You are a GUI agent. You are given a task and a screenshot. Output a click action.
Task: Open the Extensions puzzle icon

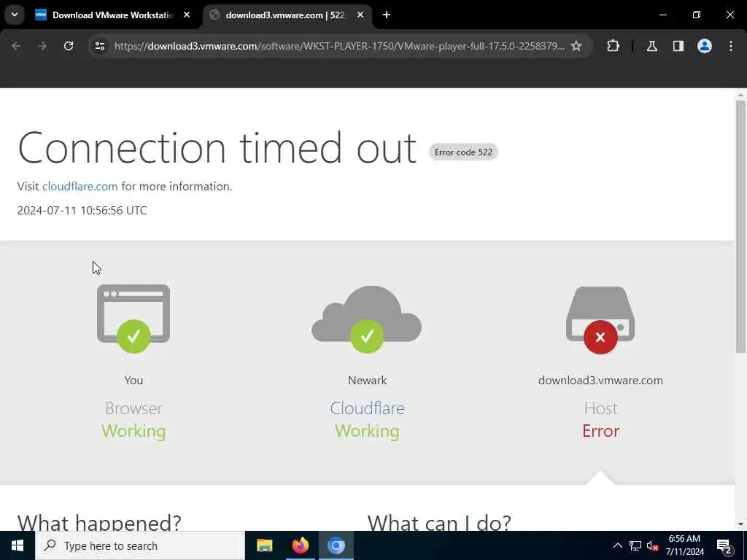(613, 46)
